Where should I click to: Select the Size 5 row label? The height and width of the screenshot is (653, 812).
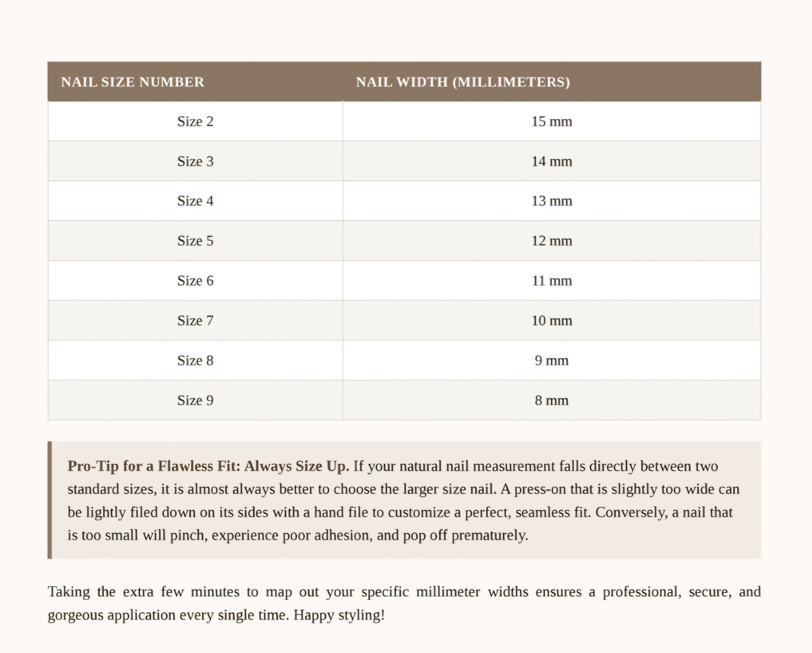tap(195, 240)
